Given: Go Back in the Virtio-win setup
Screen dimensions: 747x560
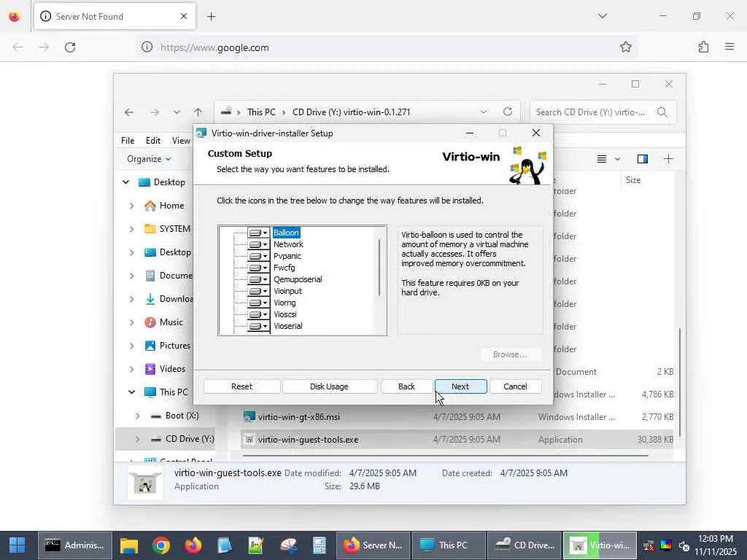Looking at the screenshot, I should (x=406, y=386).
